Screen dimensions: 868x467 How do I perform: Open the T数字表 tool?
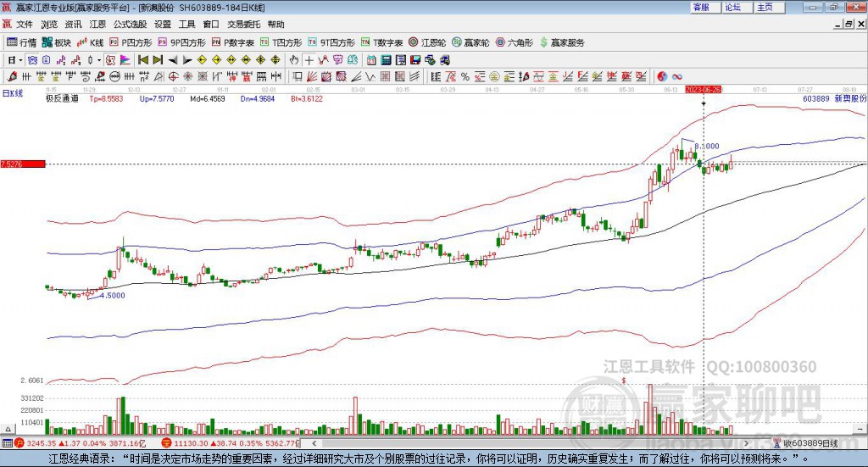tap(382, 42)
